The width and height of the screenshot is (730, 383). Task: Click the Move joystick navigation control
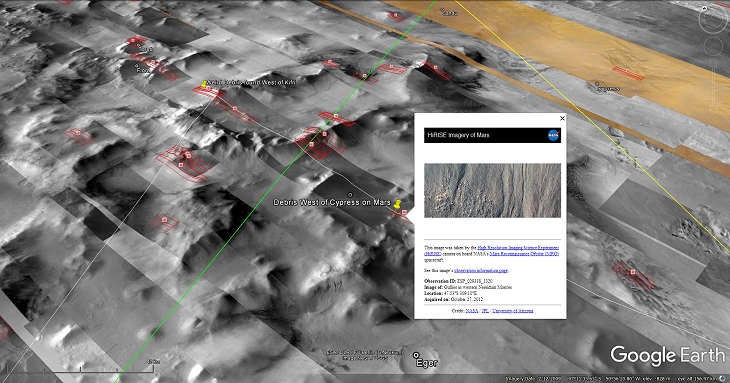(713, 46)
